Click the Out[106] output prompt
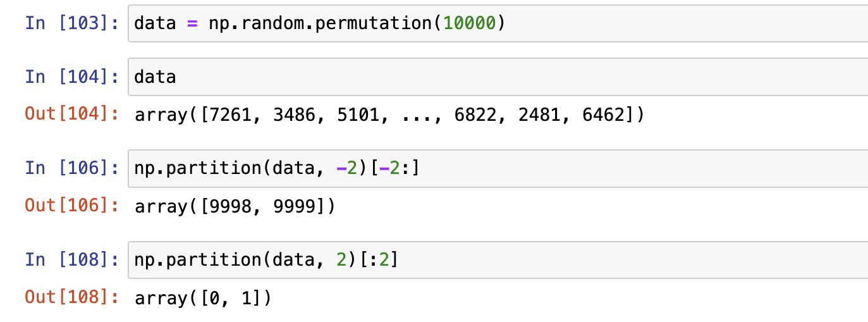 [x=72, y=206]
